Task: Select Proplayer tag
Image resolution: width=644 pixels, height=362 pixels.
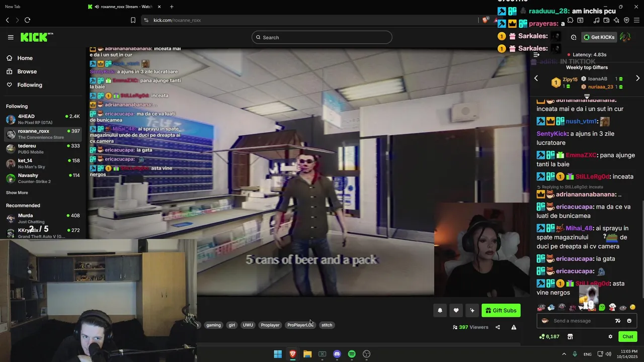Action: (x=270, y=325)
